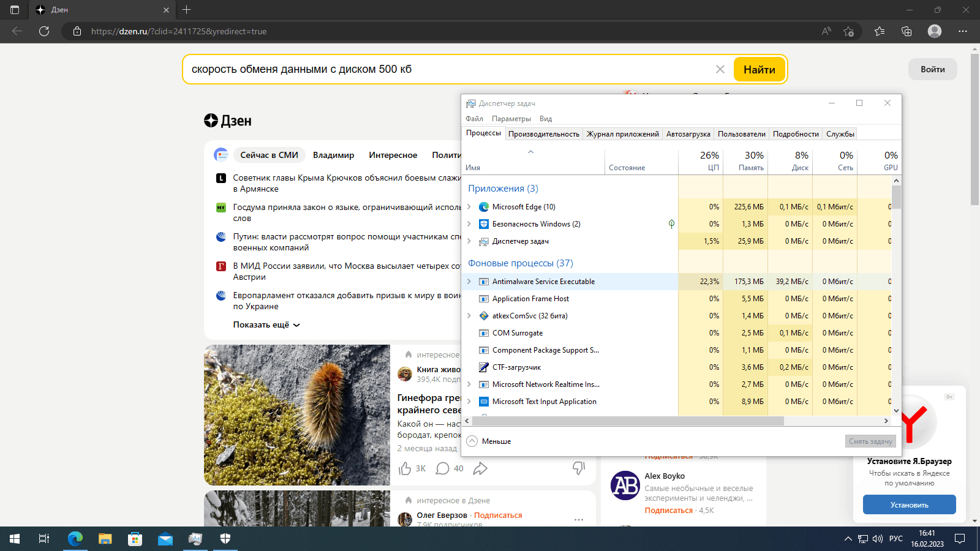Image resolution: width=980 pixels, height=551 pixels.
Task: Open the notification center icon
Action: coord(960,539)
